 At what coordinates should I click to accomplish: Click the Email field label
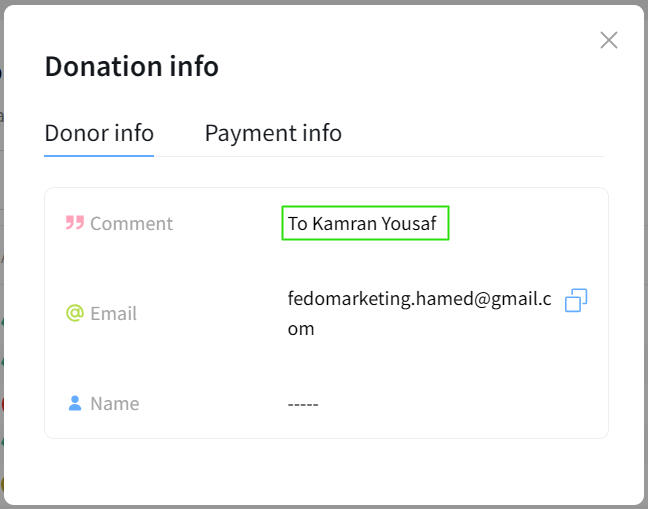pyautogui.click(x=113, y=313)
